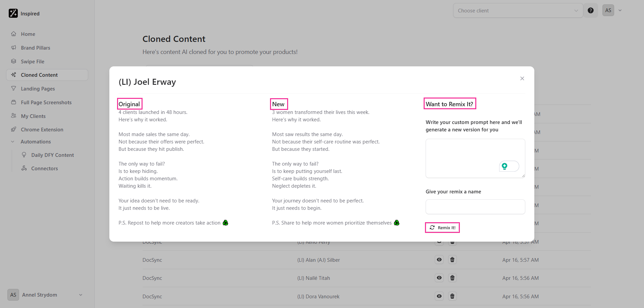Image resolution: width=644 pixels, height=308 pixels.
Task: Click the My Clients people icon
Action: point(13,116)
